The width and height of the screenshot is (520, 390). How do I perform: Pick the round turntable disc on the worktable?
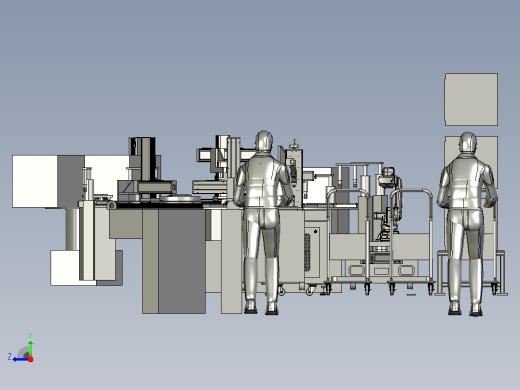180,199
